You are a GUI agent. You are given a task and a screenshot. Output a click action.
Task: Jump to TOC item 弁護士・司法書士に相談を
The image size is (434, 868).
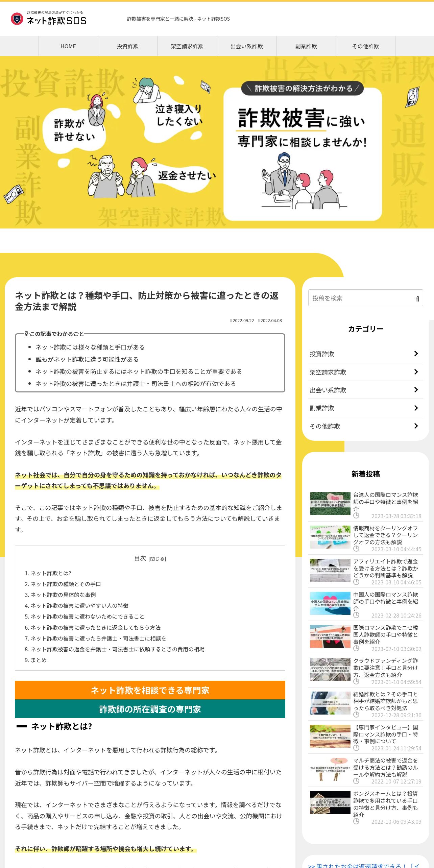[98, 638]
